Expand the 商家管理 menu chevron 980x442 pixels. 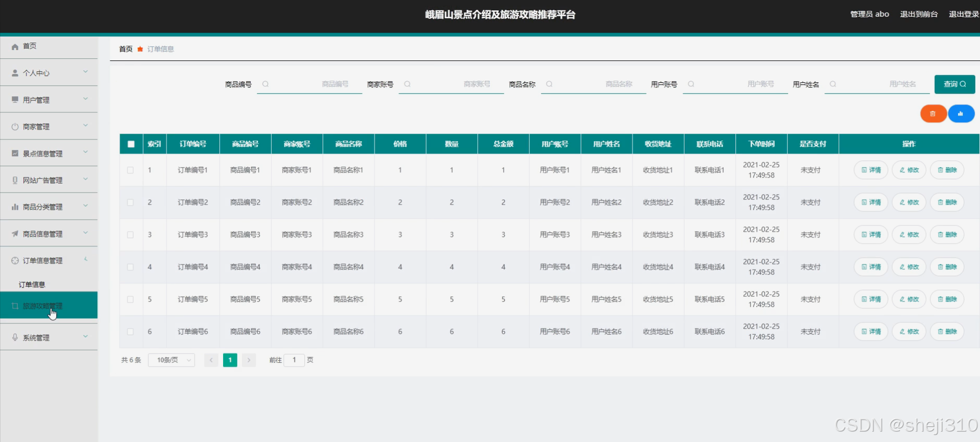[x=85, y=125]
